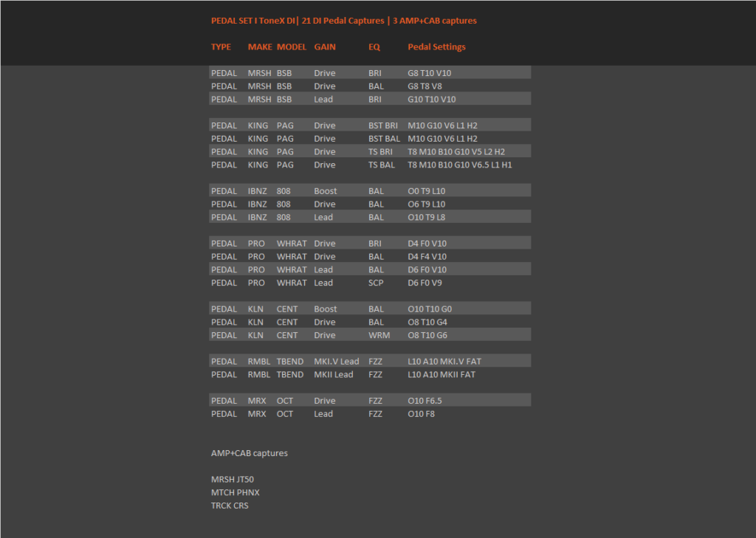Click Boost in the IBNZ 808 row
The image size is (756, 538).
(326, 191)
